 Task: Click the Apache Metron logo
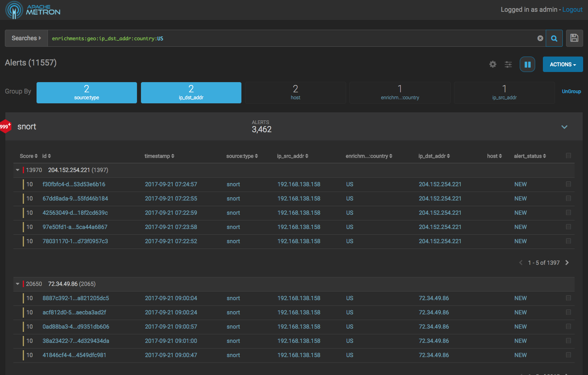pos(33,10)
